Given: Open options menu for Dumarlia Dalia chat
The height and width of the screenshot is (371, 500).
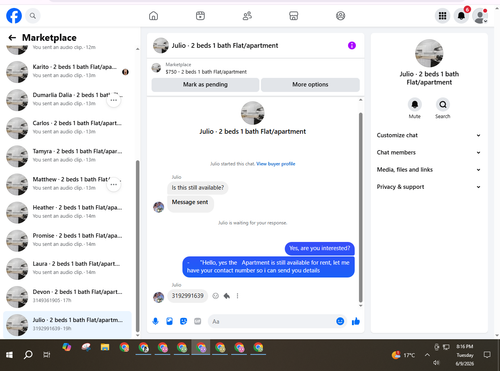Looking at the screenshot, I should (113, 100).
